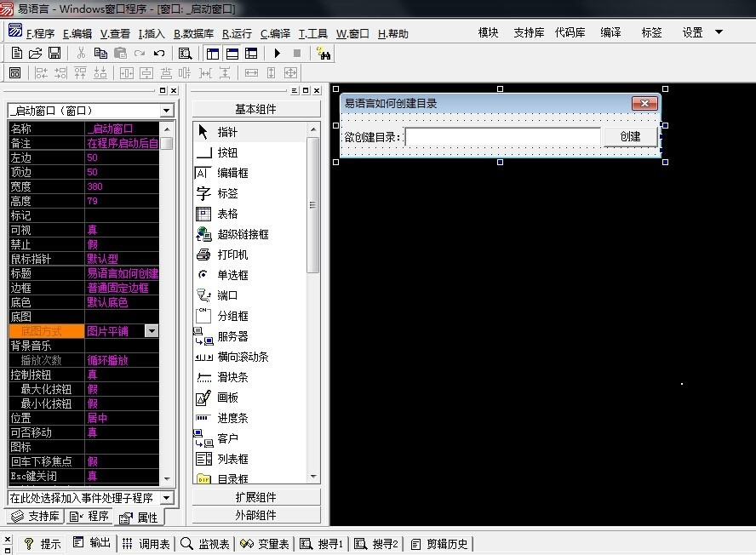Expand the 外部组件 section
Image resolution: width=756 pixels, height=555 pixels.
[256, 515]
